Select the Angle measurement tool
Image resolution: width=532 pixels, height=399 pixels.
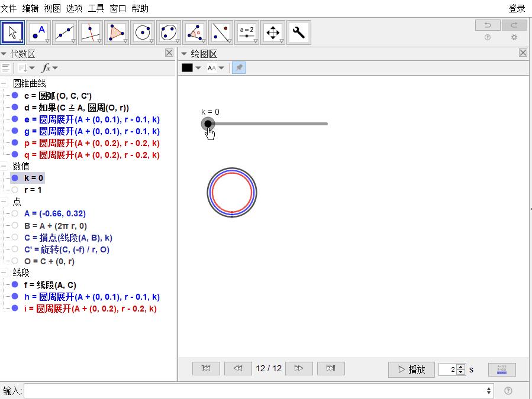click(x=195, y=33)
